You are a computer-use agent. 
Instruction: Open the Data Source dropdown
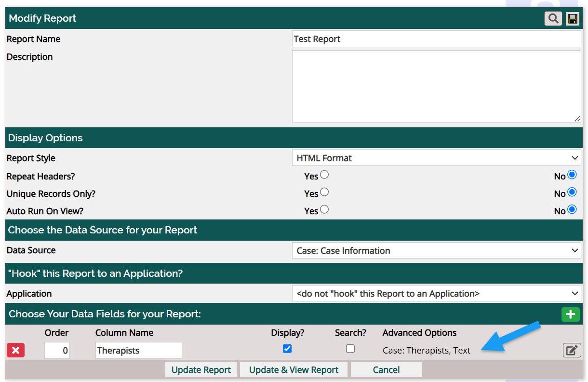(436, 251)
